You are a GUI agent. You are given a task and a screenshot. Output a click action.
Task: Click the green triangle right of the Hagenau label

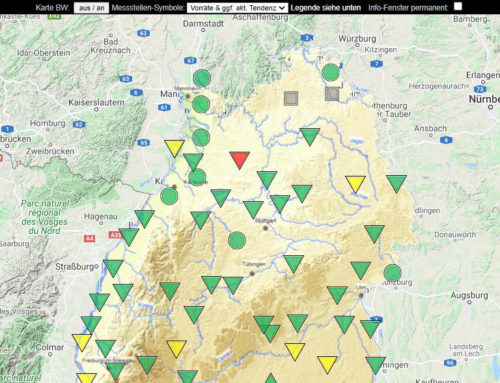(x=144, y=219)
